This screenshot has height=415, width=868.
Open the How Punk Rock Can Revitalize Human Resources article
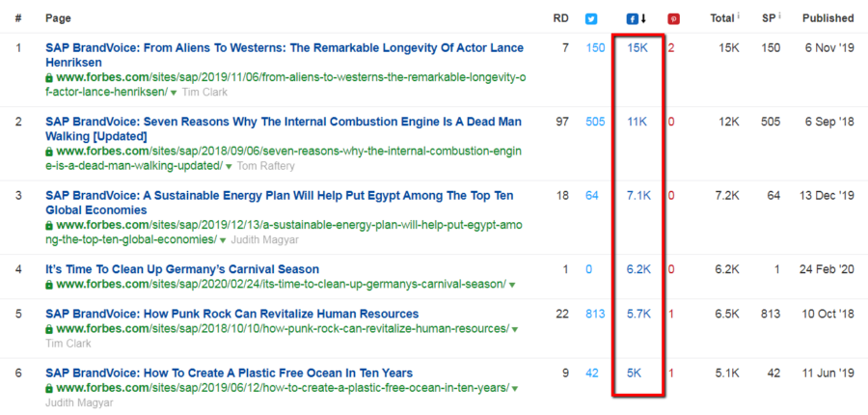[x=231, y=315]
